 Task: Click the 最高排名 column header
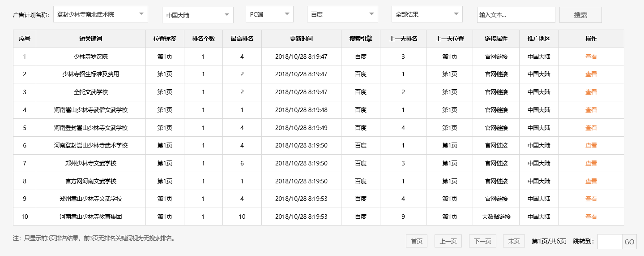click(x=242, y=39)
